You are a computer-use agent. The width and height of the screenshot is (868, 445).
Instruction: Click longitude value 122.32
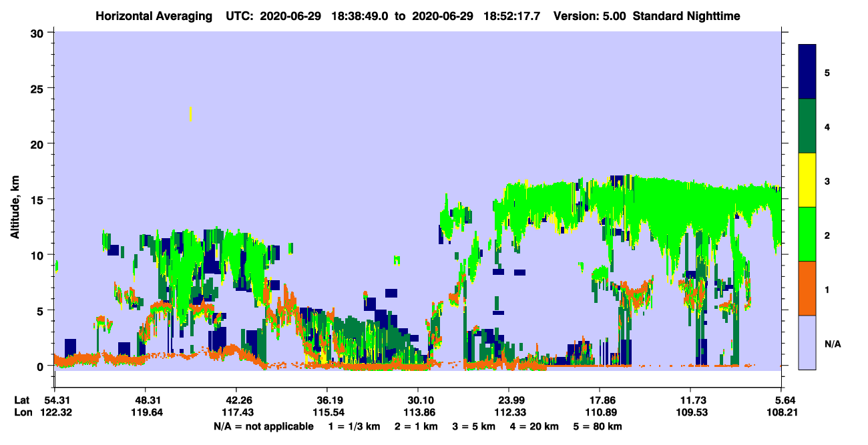(x=55, y=413)
